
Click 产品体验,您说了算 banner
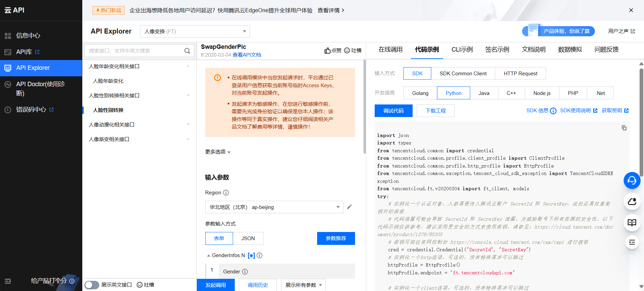[x=559, y=31]
